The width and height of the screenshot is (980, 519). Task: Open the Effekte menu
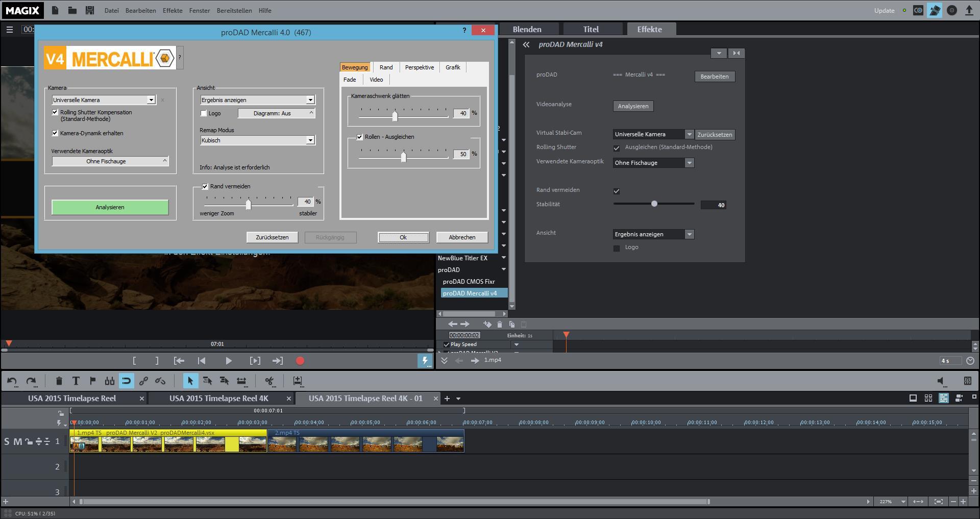(173, 10)
